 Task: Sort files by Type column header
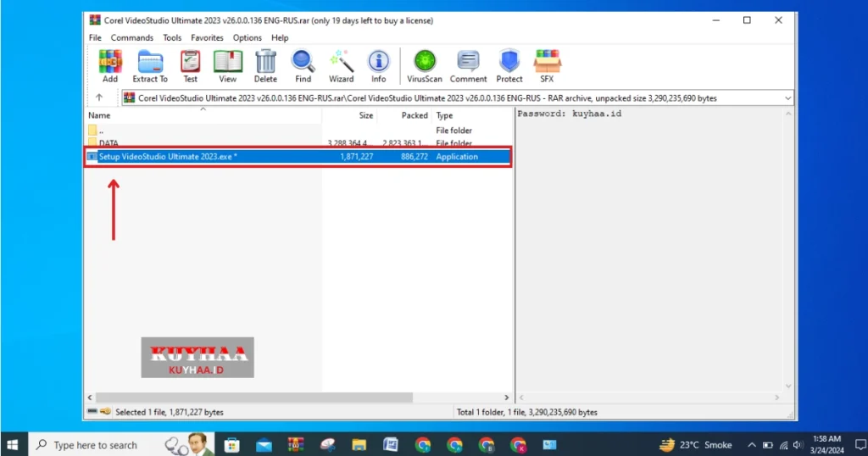(444, 115)
